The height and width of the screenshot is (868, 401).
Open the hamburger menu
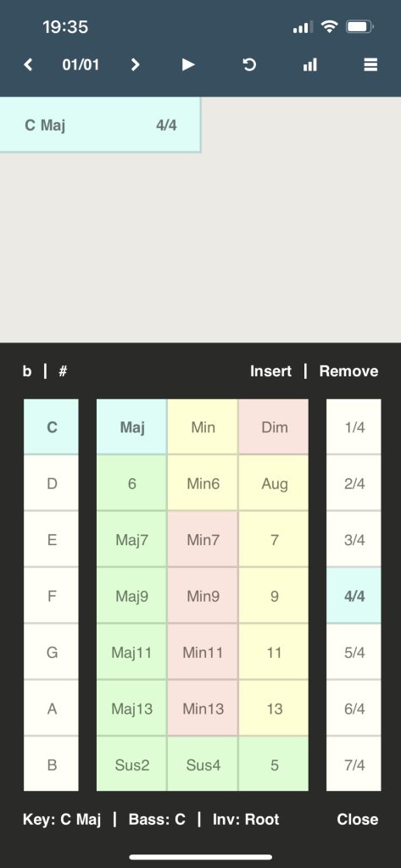[370, 64]
